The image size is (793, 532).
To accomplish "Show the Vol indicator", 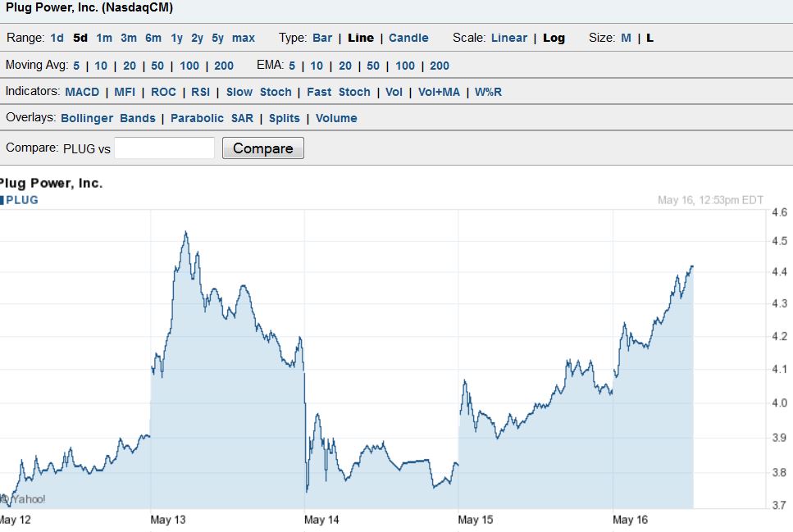I will tap(394, 92).
